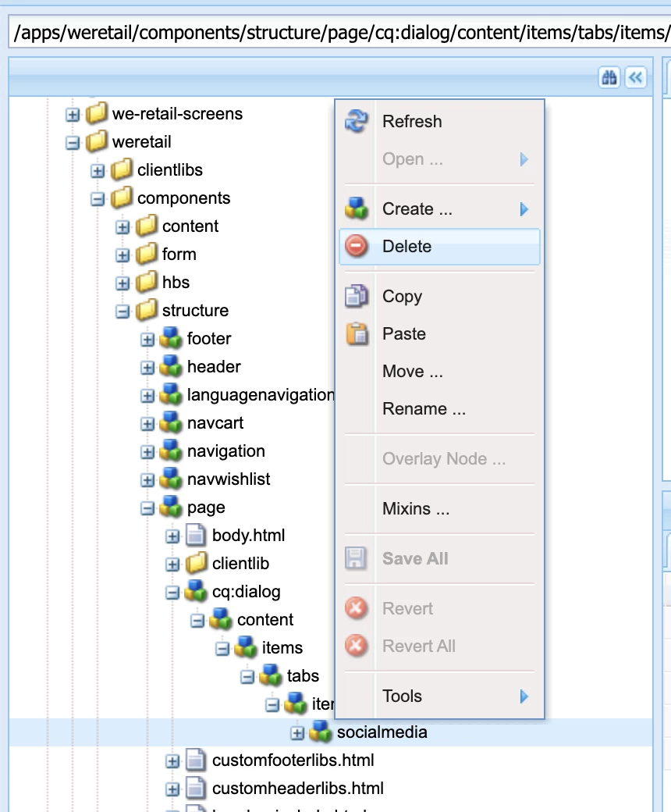The image size is (671, 812).
Task: Collapse the components folder
Action: 98,199
